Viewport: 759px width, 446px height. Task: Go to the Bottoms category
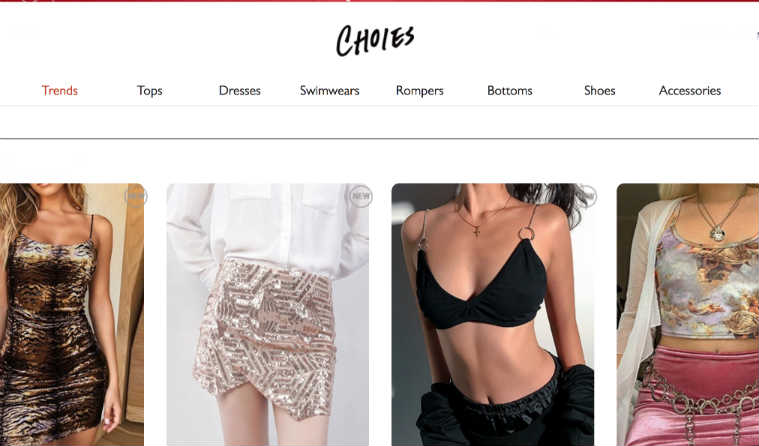(510, 91)
